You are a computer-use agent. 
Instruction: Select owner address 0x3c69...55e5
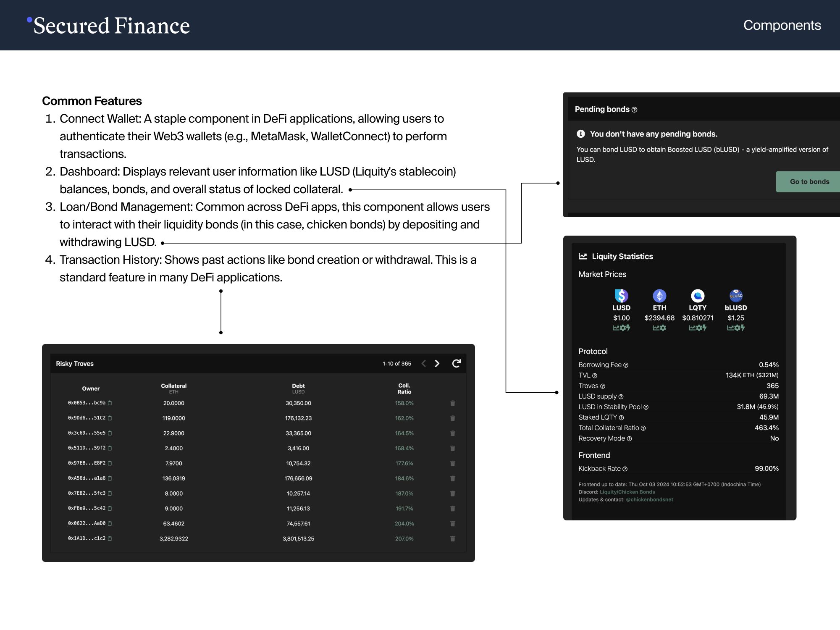coord(87,433)
